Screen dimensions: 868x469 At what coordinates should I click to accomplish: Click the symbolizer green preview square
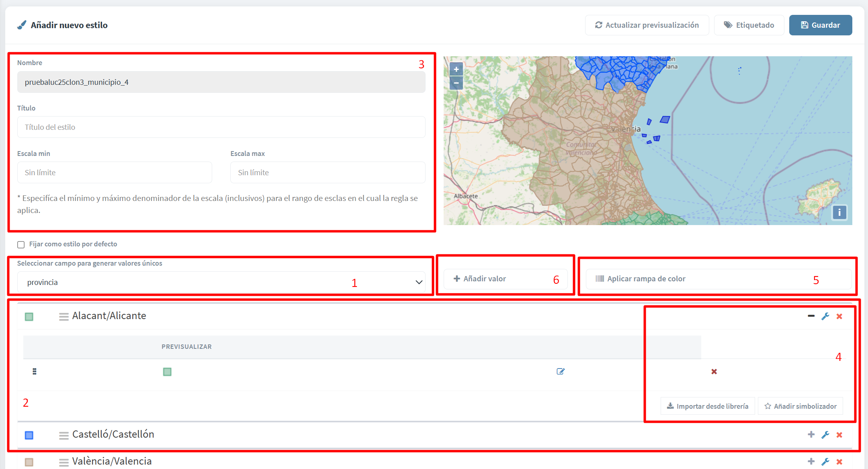tap(167, 372)
